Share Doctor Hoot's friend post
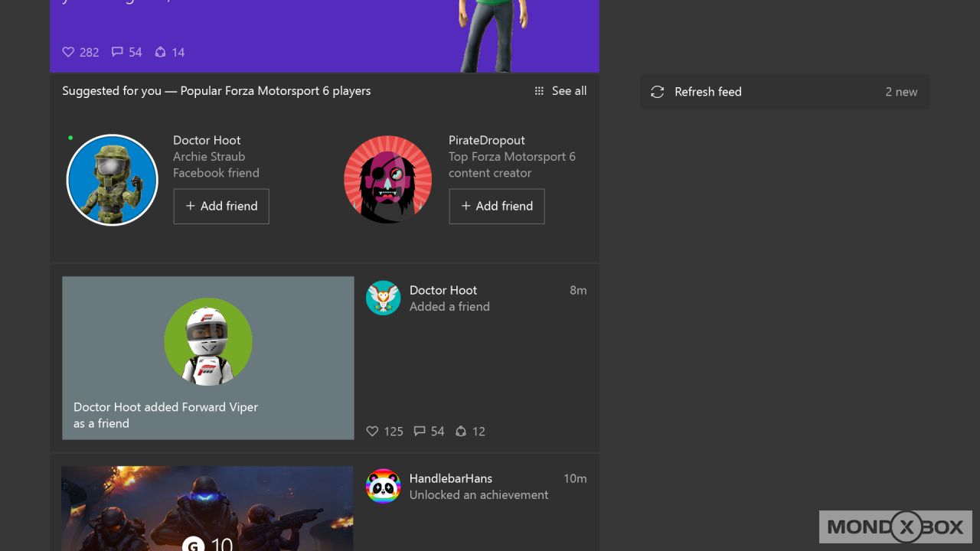Screen dimensions: 980x551 460,431
